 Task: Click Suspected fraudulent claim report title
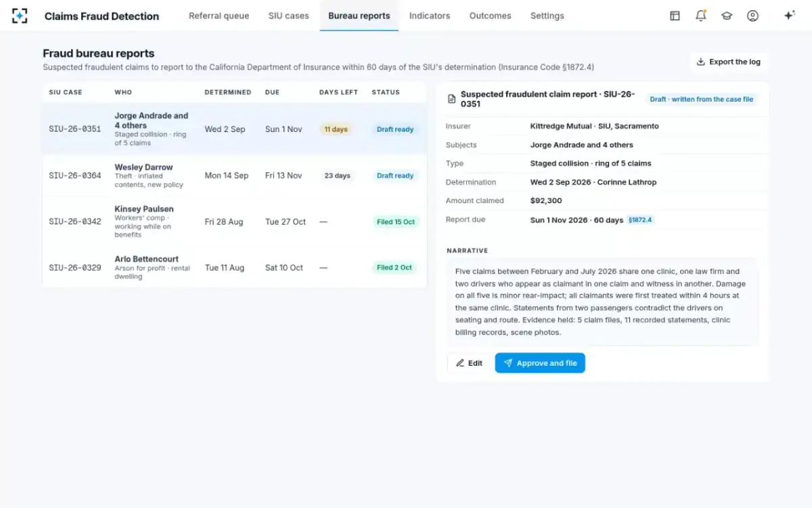pos(547,99)
